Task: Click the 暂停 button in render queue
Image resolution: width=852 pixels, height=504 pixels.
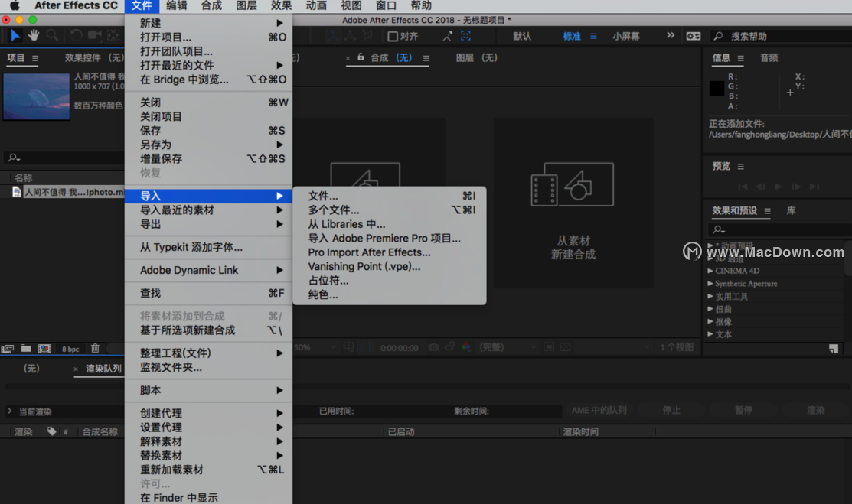Action: point(744,411)
